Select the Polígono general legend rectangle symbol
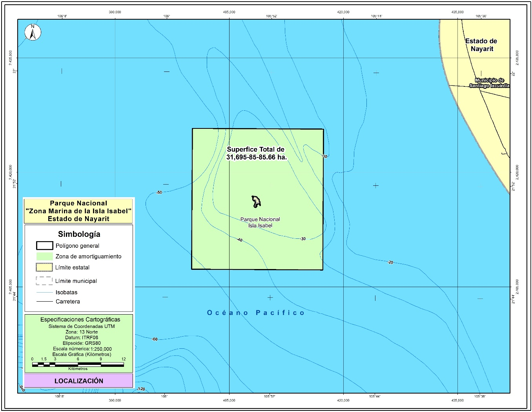The height and width of the screenshot is (412, 532). pos(44,245)
